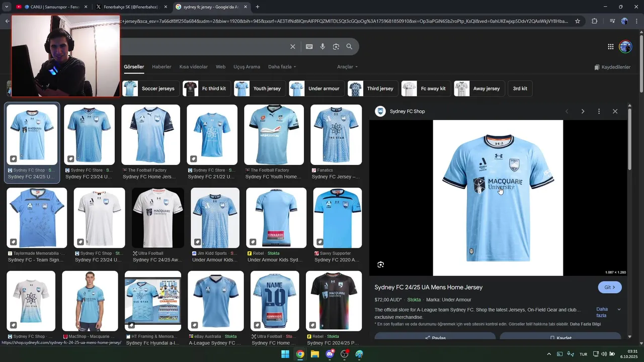The image size is (644, 362).
Task: Open File Explorer from the taskbar
Action: click(315, 354)
